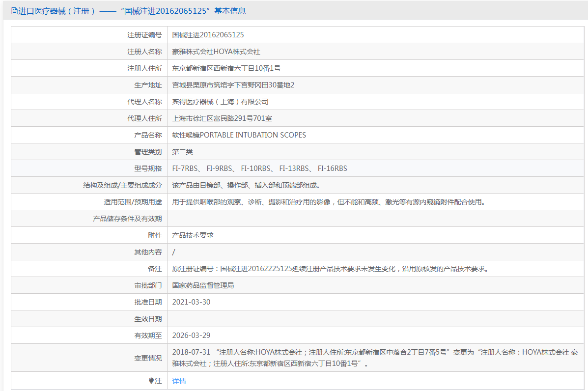Click the lightbulb icon beside 注
588x391 pixels.
151,381
